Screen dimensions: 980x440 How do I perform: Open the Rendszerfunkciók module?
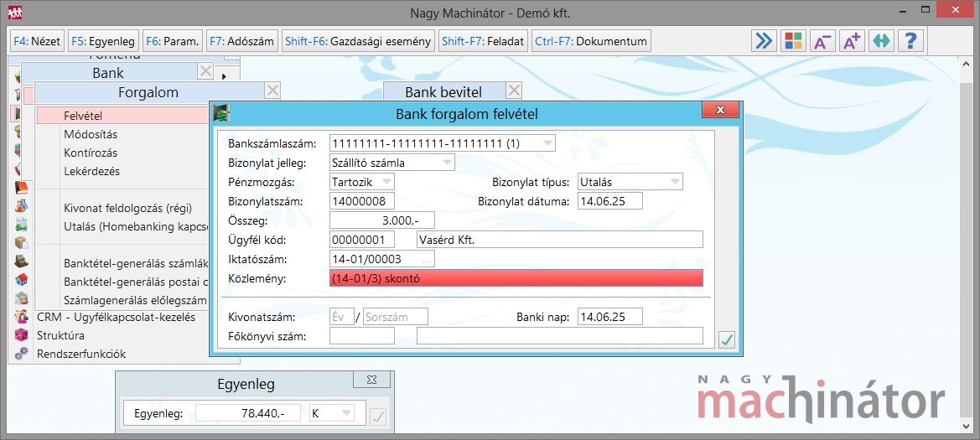(x=81, y=354)
